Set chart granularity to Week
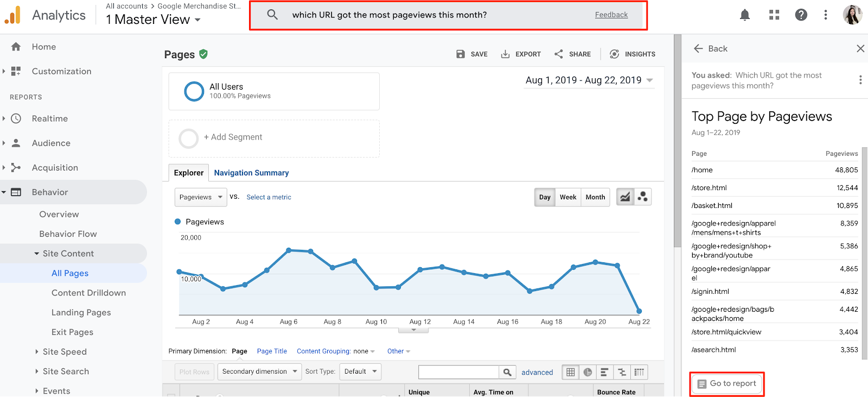The image size is (868, 397). point(568,197)
